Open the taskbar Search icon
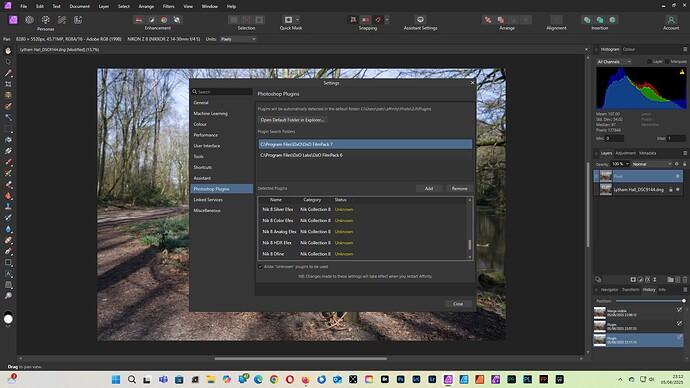 (x=132, y=379)
